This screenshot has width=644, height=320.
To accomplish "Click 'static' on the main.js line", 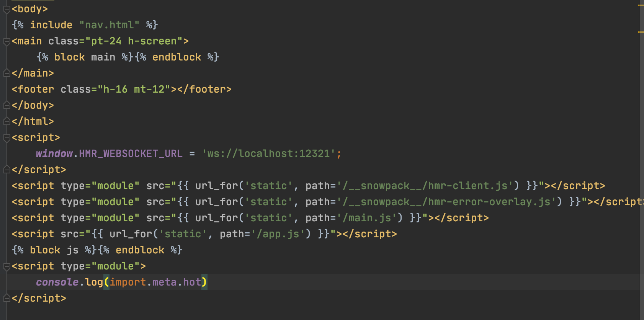I will point(269,218).
